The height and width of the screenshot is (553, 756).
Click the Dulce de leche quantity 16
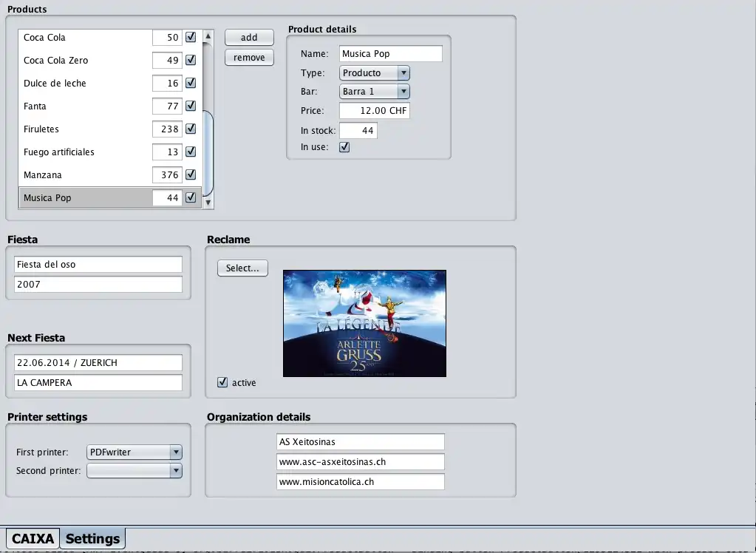tap(167, 83)
